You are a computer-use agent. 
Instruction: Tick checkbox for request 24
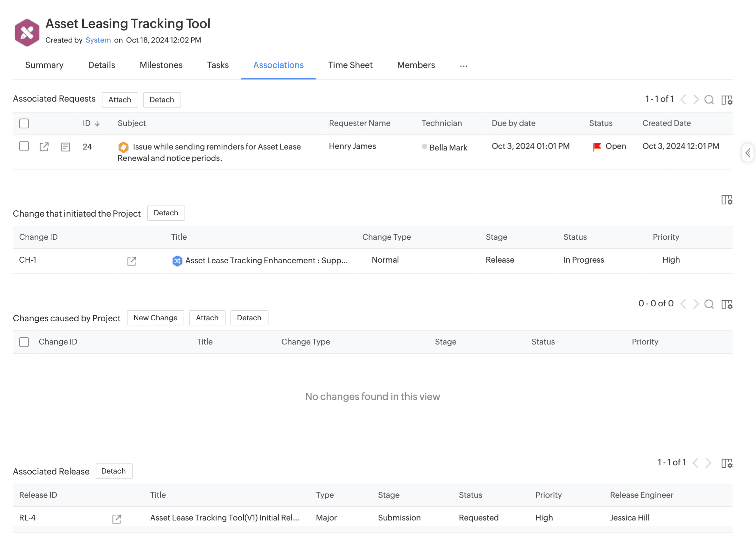tap(24, 146)
